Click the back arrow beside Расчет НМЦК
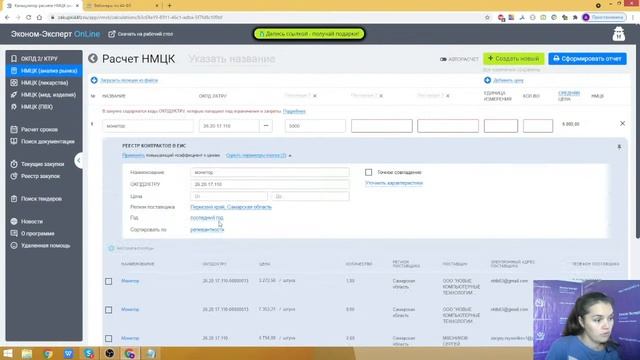 [93, 58]
